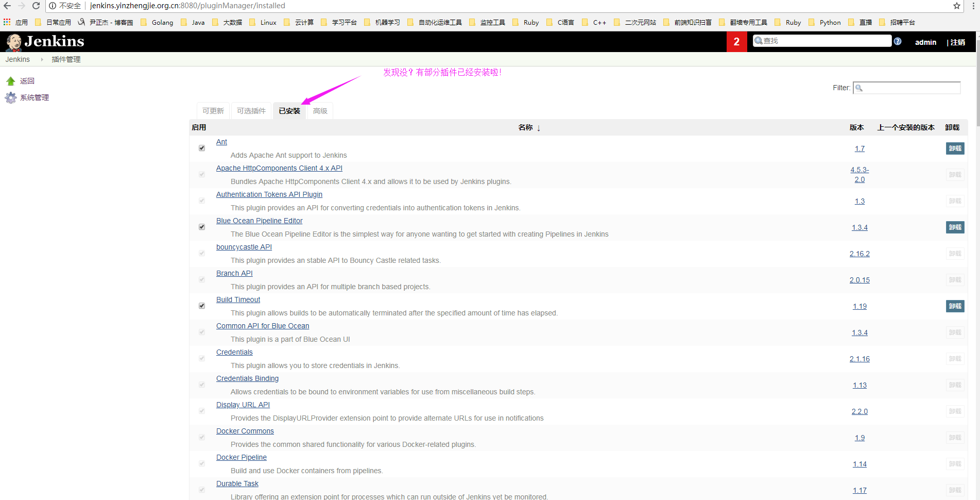Open the 直播 bookmark folder
The image size is (980, 500).
[x=859, y=22]
